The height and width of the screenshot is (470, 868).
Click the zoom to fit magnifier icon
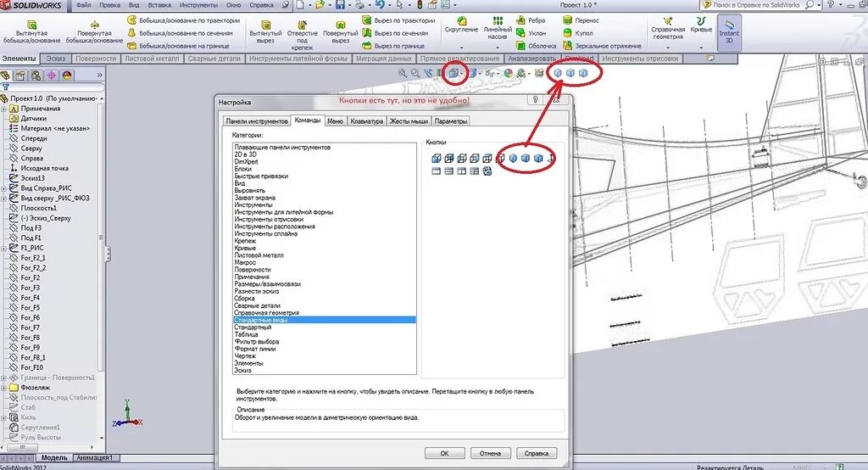(403, 73)
